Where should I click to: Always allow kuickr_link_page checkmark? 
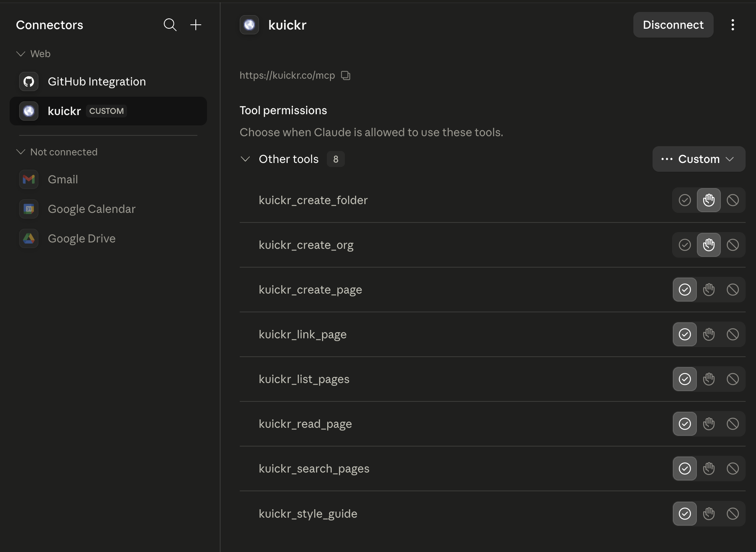point(685,334)
